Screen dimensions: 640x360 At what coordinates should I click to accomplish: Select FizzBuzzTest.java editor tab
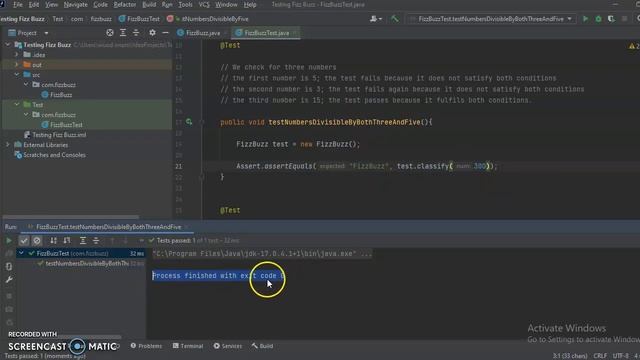click(x=266, y=33)
